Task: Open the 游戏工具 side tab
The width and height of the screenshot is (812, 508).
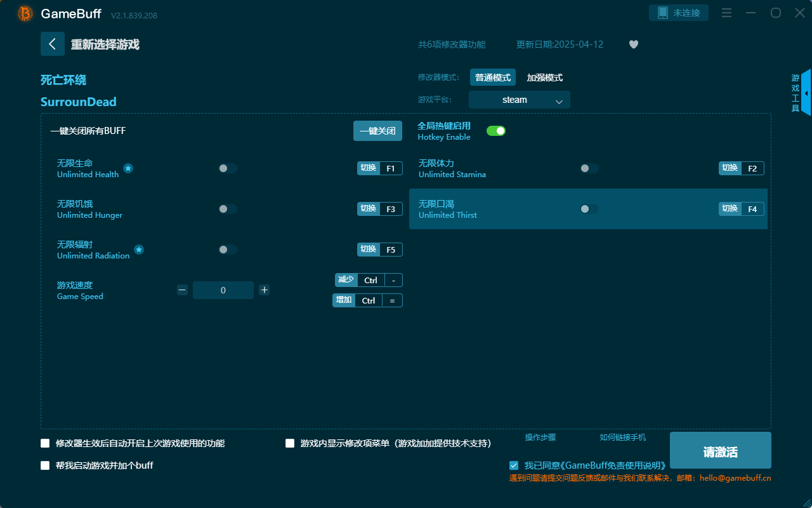Action: pos(796,93)
